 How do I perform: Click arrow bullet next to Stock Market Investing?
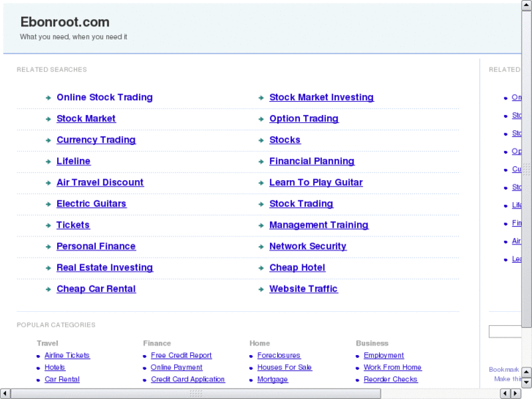point(261,97)
